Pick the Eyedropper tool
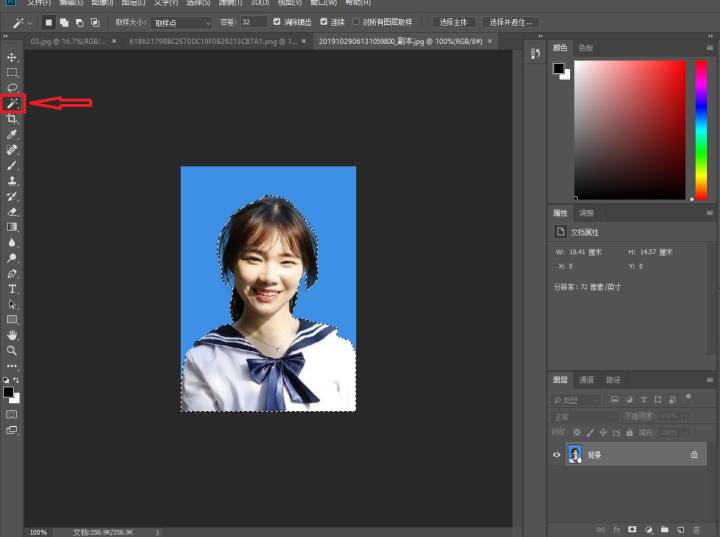720x537 pixels. point(12,134)
